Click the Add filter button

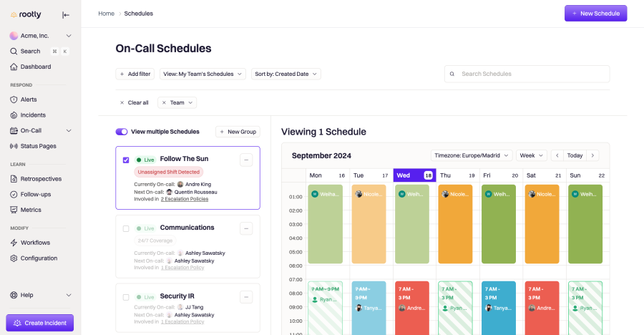[135, 74]
